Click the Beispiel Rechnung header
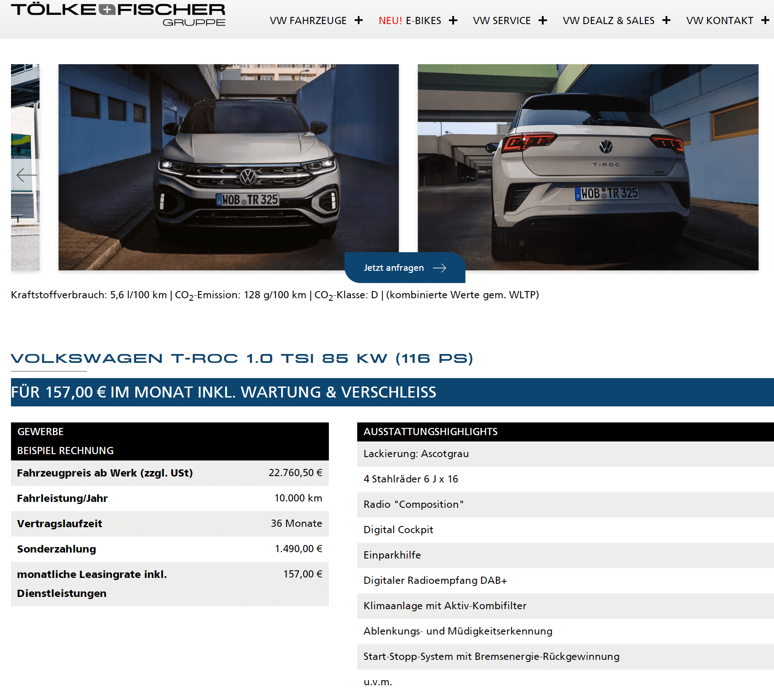 (x=65, y=451)
